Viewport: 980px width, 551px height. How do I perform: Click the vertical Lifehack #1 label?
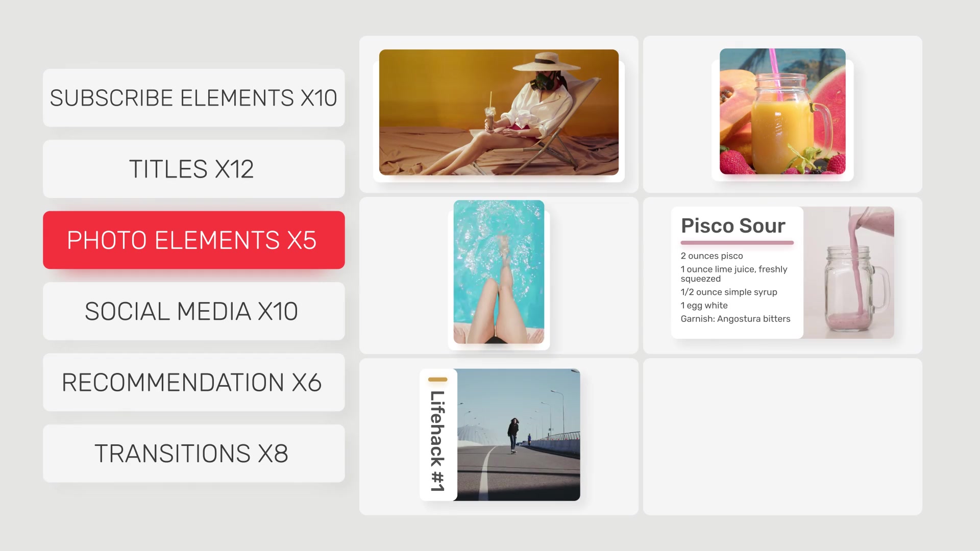pyautogui.click(x=438, y=441)
